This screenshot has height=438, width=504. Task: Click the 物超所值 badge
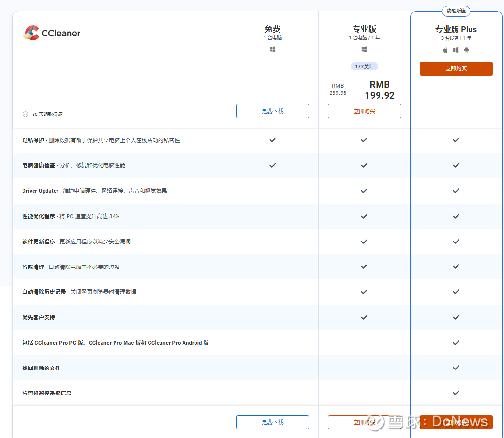click(x=456, y=11)
